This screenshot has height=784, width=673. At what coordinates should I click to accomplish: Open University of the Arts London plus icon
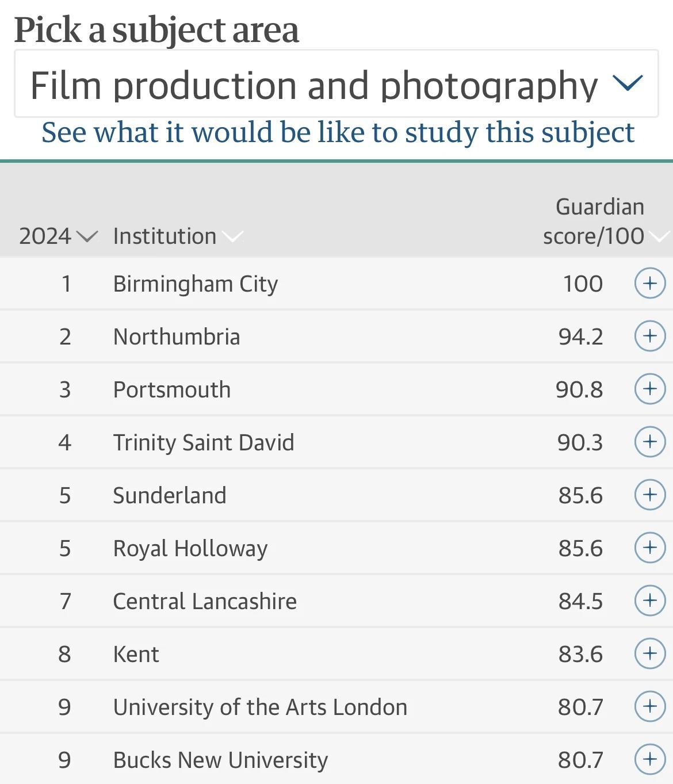(650, 707)
